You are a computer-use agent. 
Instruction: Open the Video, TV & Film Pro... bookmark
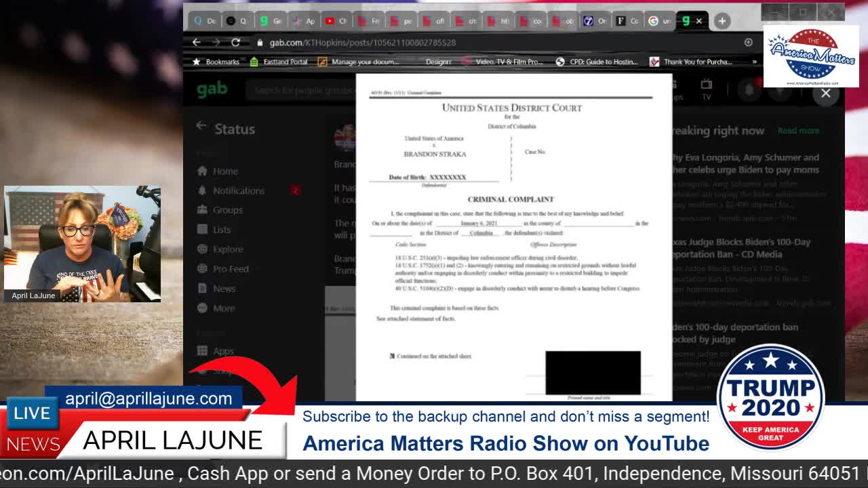(x=502, y=62)
